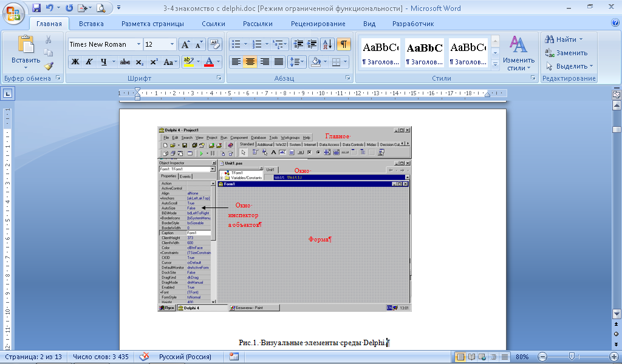Open the font size dropdown
622x364 pixels.
(x=172, y=44)
